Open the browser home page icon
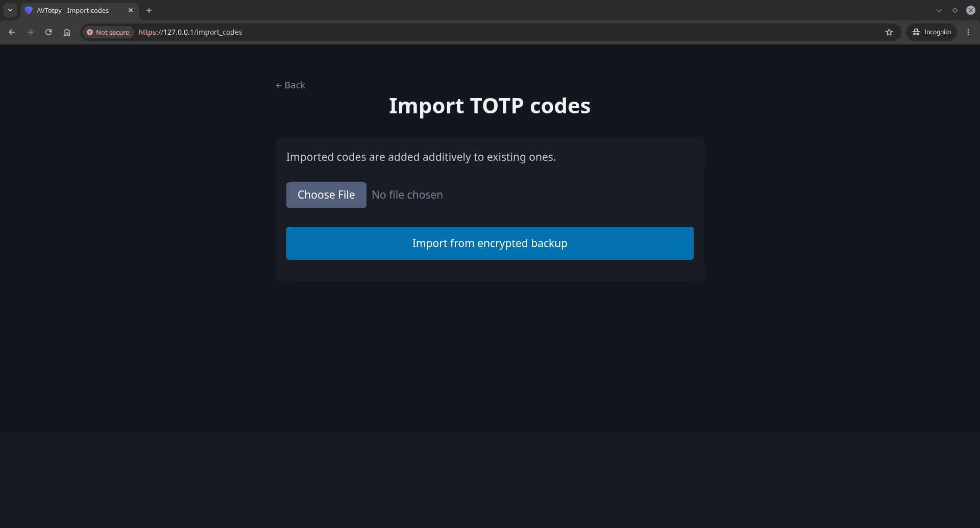 click(x=67, y=32)
